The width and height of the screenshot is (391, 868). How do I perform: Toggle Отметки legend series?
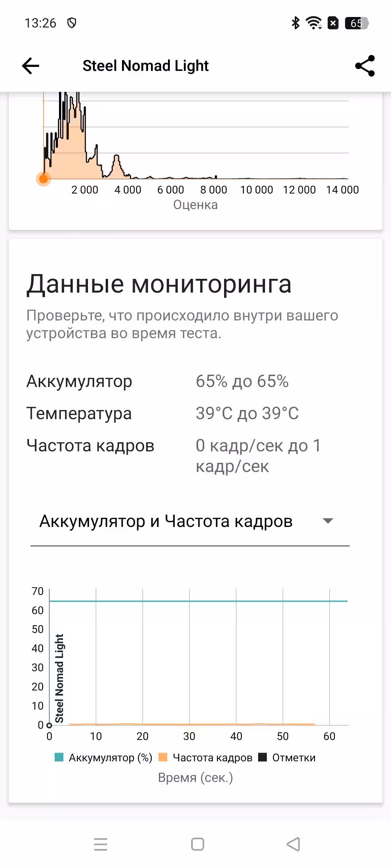pyautogui.click(x=287, y=758)
